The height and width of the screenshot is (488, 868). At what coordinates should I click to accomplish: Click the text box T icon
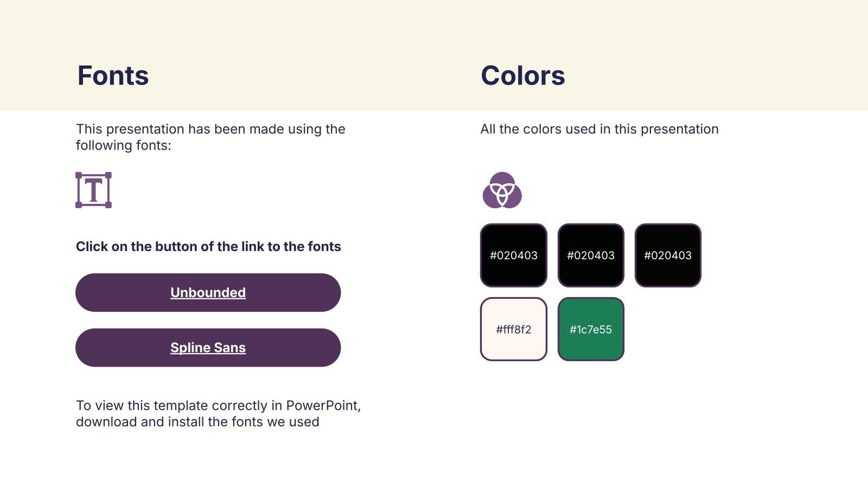tap(93, 190)
